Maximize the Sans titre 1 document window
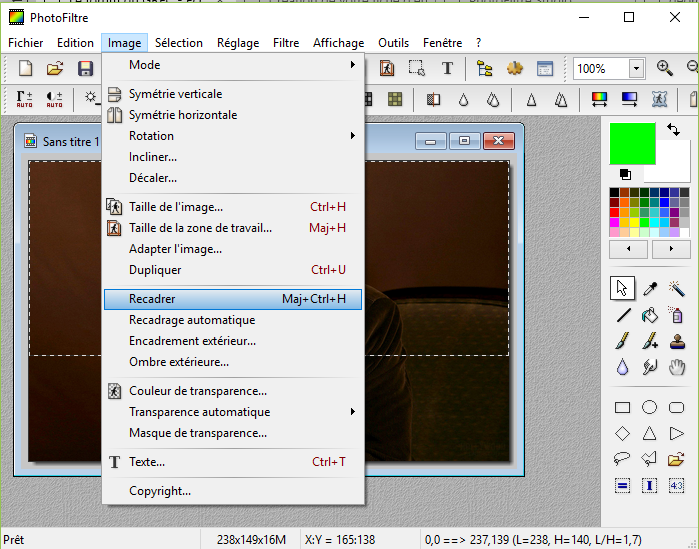 tap(464, 141)
